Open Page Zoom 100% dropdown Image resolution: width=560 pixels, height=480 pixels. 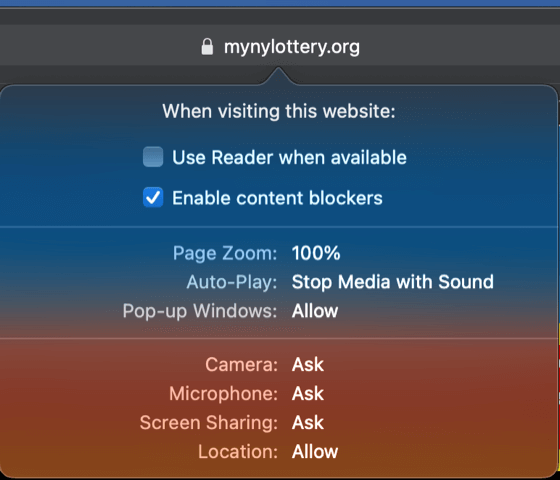pyautogui.click(x=316, y=253)
